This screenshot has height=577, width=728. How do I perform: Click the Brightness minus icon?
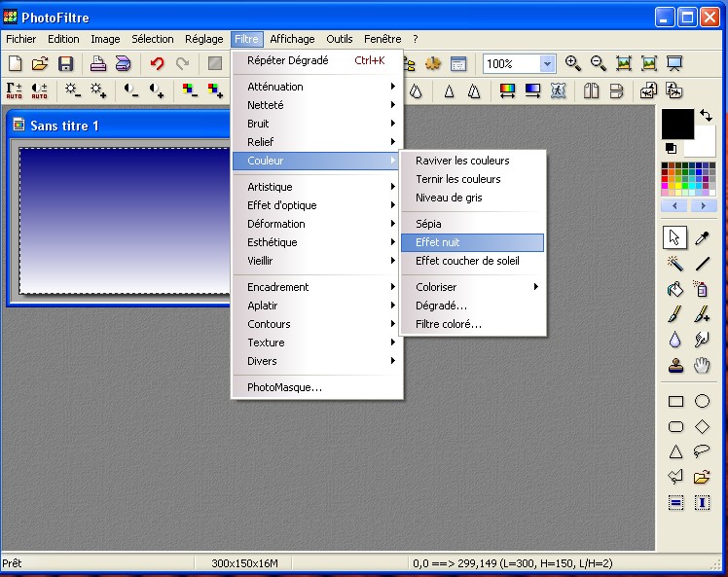pyautogui.click(x=73, y=90)
